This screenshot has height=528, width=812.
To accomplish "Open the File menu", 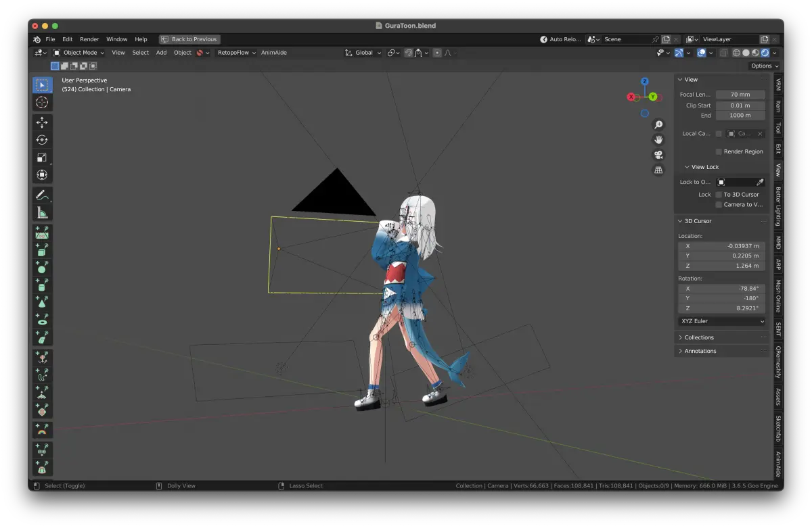I will point(51,39).
